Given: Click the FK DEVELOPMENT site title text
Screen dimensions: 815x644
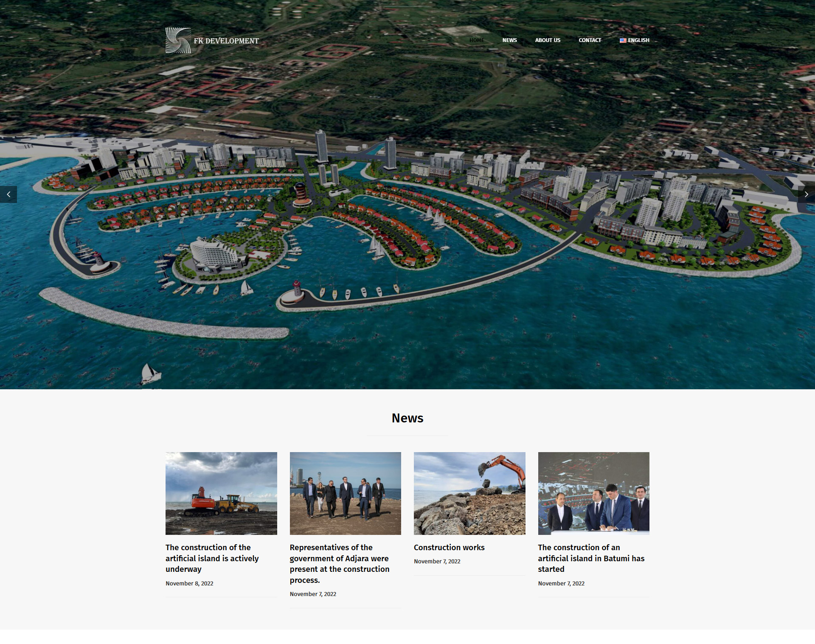Looking at the screenshot, I should [x=226, y=41].
